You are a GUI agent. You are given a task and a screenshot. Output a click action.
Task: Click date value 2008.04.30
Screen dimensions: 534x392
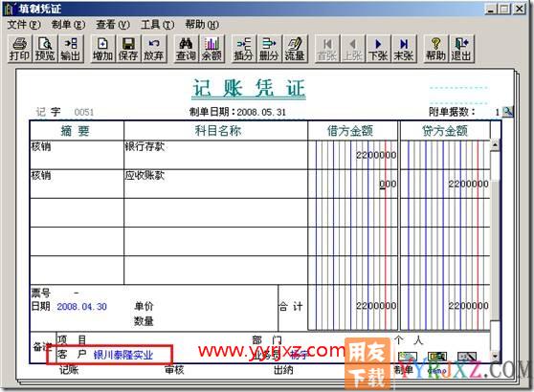coord(81,307)
